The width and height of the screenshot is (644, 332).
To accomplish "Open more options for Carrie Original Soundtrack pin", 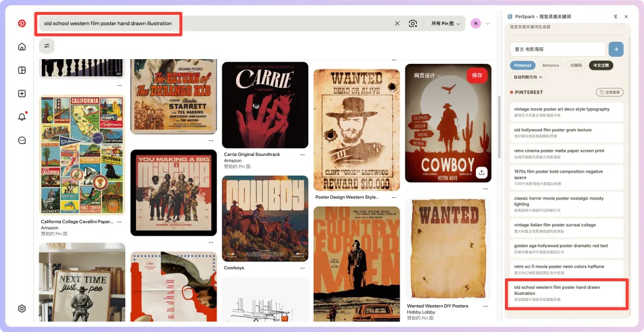I will pos(302,155).
